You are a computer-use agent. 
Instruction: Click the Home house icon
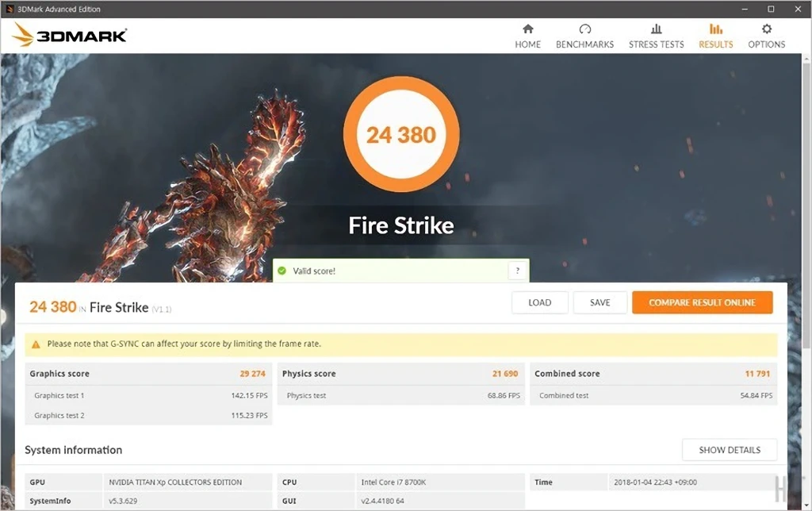[x=527, y=29]
